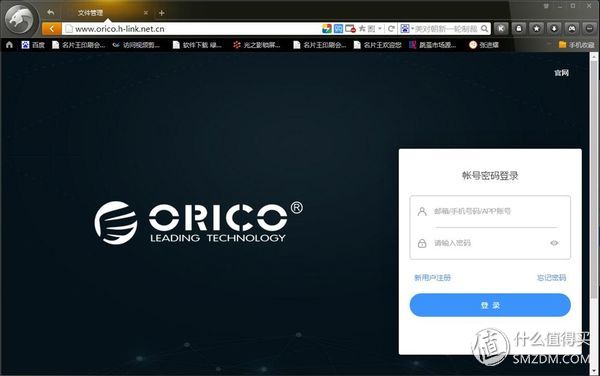Open first 名片王印刷会 bookmark
The height and width of the screenshot is (376, 600).
click(x=78, y=45)
